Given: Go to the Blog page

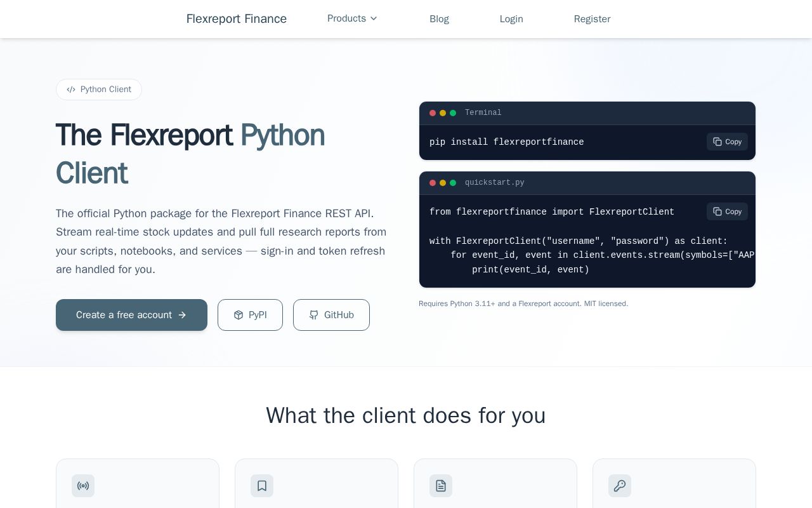Looking at the screenshot, I should (x=439, y=19).
